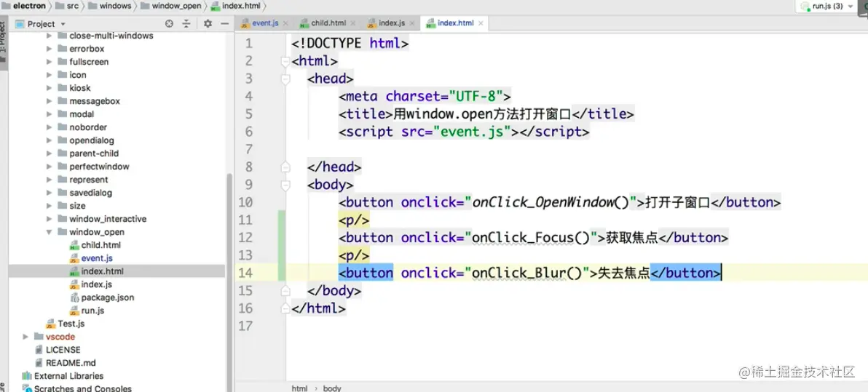Click the Test.js file icon
This screenshot has width=868, height=392.
51,324
